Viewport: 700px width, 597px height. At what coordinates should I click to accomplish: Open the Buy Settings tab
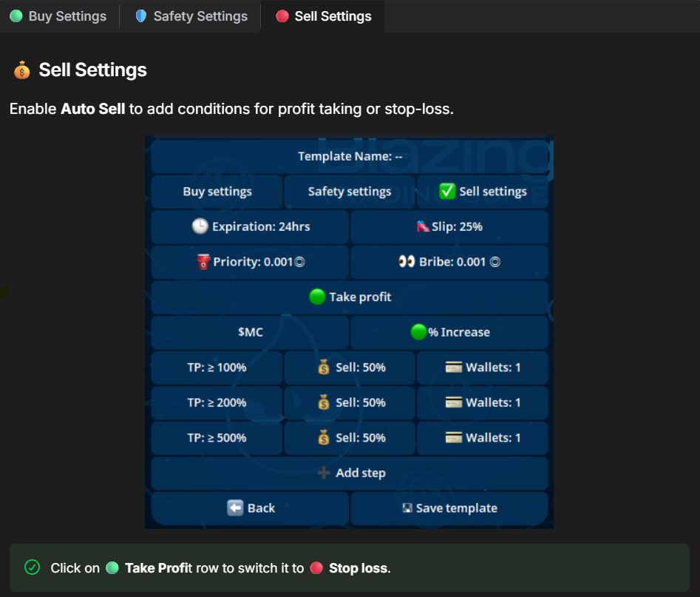click(x=58, y=16)
